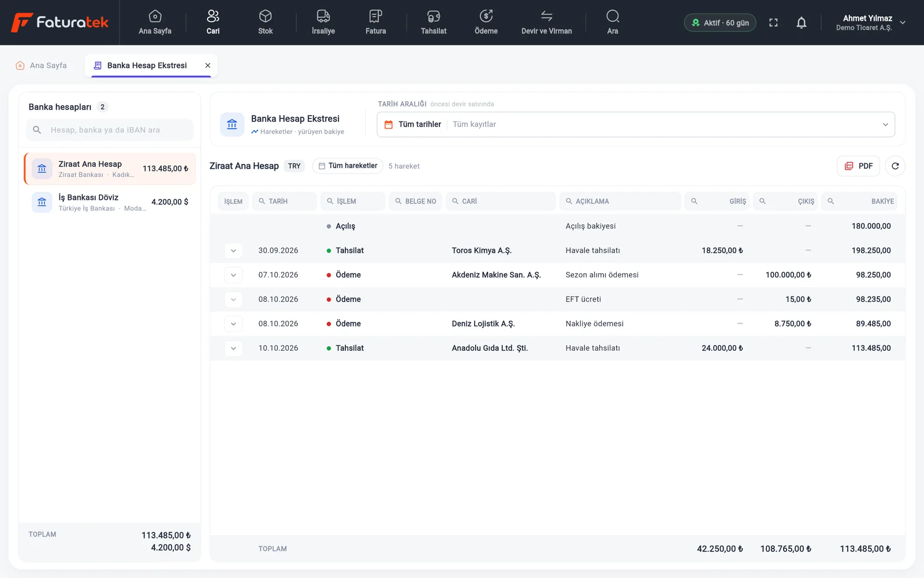Open the Fatura module

pyautogui.click(x=375, y=23)
